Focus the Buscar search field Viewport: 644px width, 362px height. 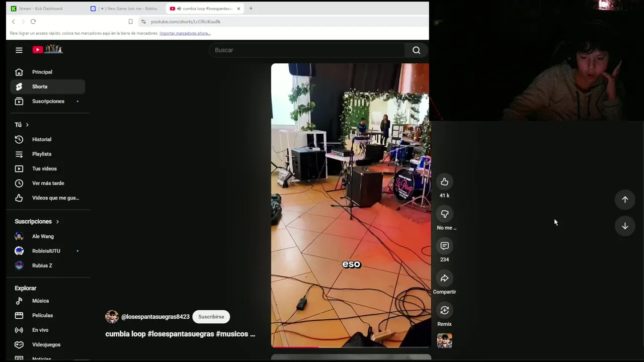(307, 50)
